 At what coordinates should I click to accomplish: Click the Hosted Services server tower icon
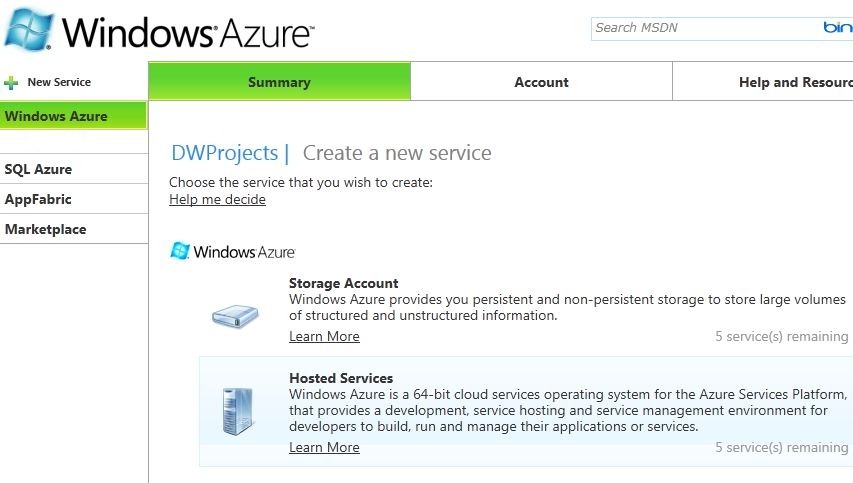coord(238,411)
